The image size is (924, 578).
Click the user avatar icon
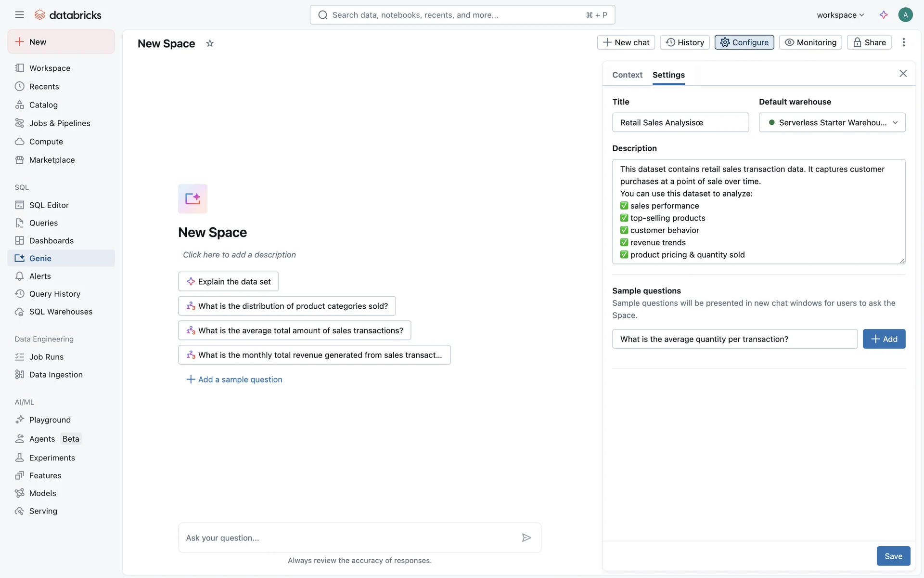point(905,15)
